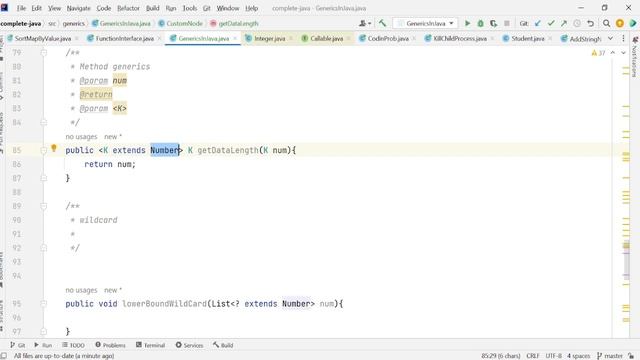Open the run configuration dropdown GenericsInJava

click(x=425, y=24)
